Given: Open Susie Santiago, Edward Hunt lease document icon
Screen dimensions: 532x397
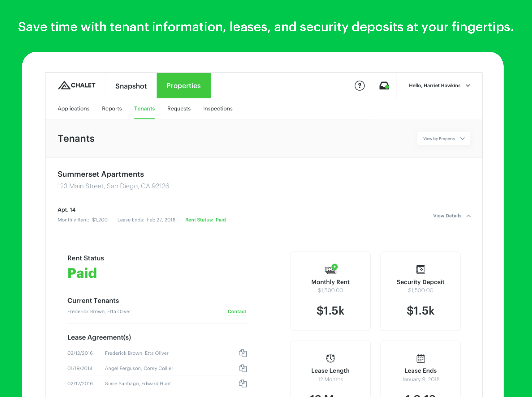Looking at the screenshot, I should pyautogui.click(x=243, y=383).
